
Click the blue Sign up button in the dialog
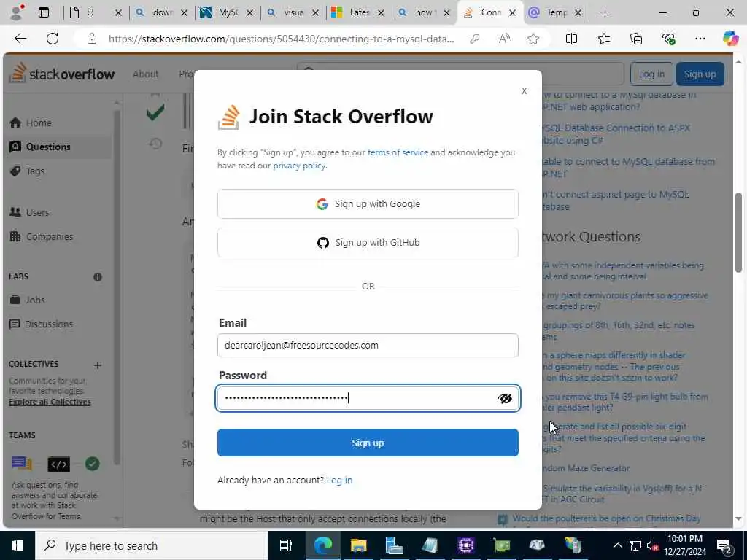368,443
